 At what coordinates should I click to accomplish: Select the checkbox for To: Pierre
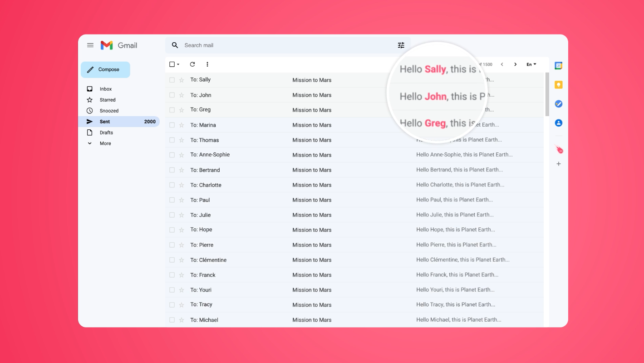[x=172, y=245]
